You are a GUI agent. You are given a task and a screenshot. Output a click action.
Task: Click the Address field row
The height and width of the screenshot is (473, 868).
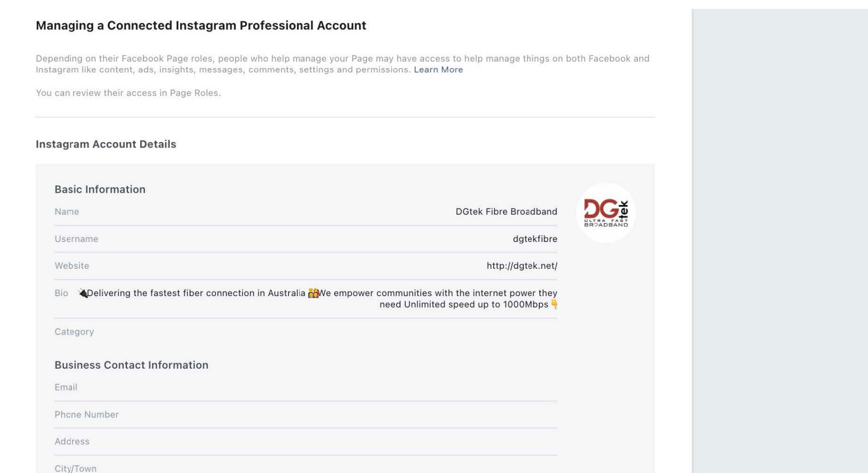point(306,442)
